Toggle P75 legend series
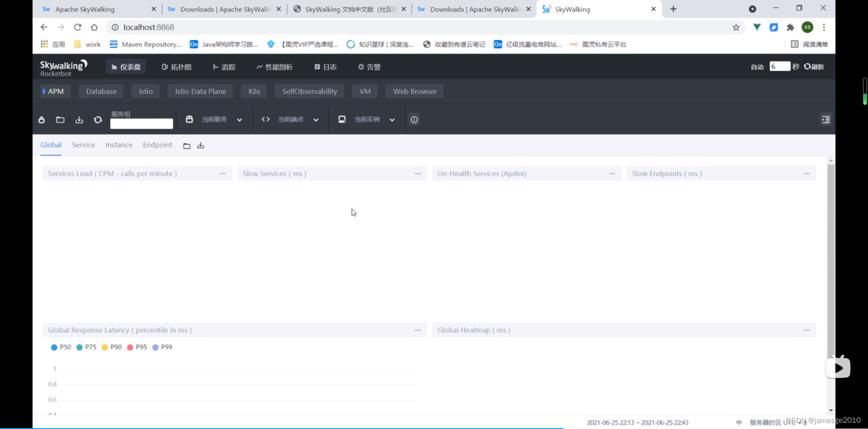 coord(86,347)
